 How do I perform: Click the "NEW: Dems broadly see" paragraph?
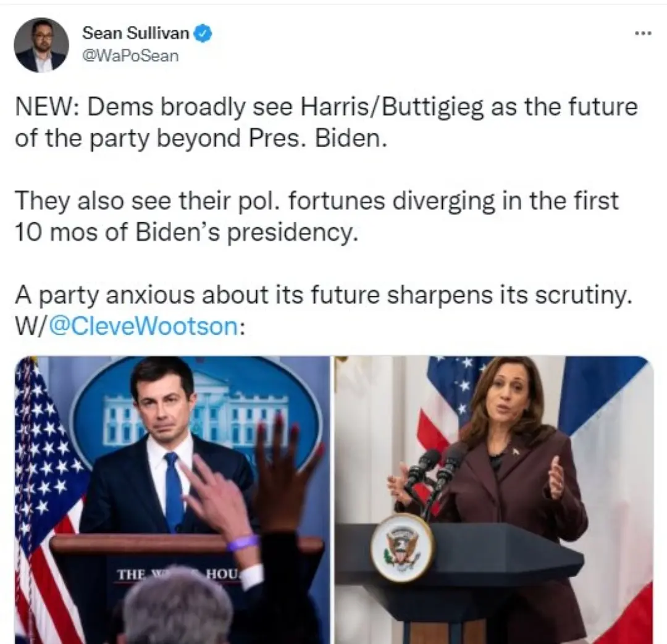tap(326, 122)
